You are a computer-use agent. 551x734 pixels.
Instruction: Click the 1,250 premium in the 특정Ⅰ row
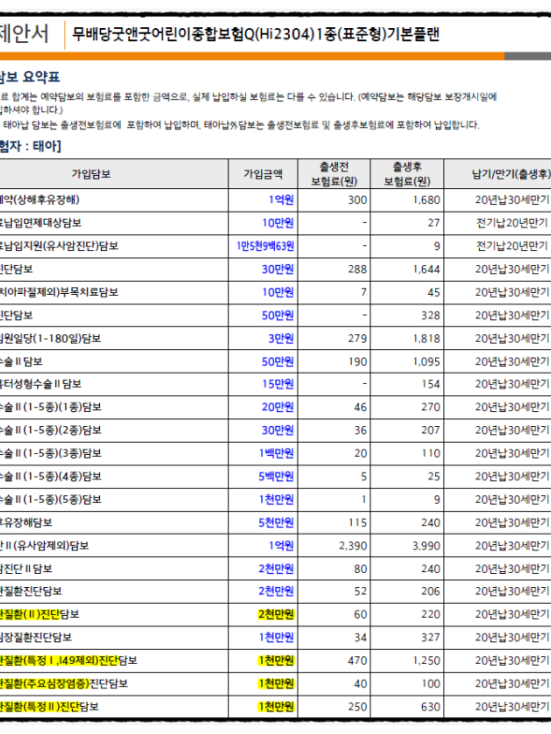pyautogui.click(x=426, y=661)
